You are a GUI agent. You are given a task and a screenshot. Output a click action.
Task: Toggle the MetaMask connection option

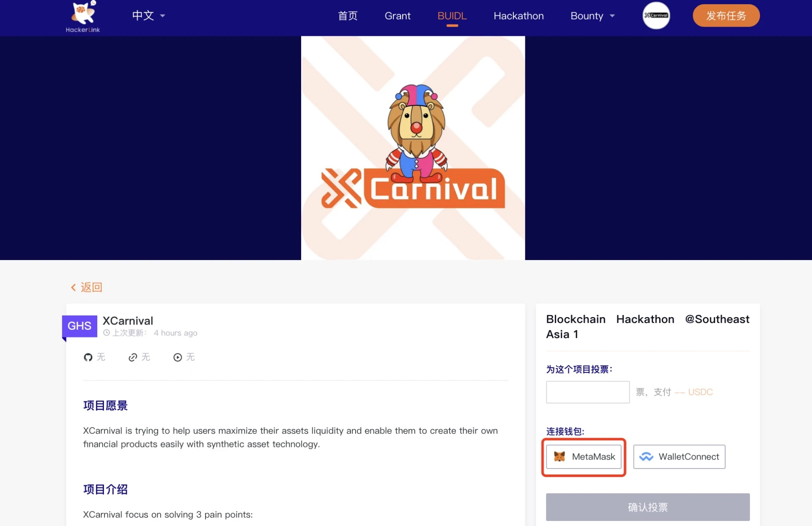(x=585, y=457)
